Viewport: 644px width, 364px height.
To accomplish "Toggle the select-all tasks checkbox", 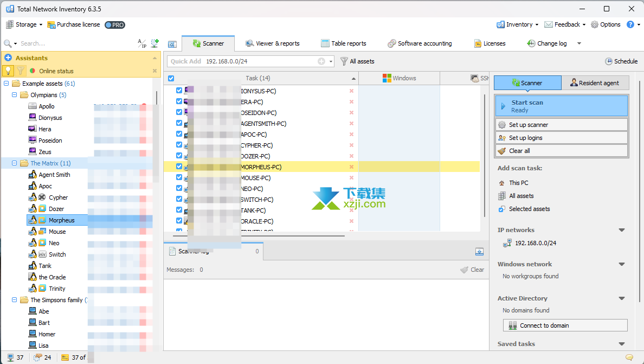I will tap(171, 79).
